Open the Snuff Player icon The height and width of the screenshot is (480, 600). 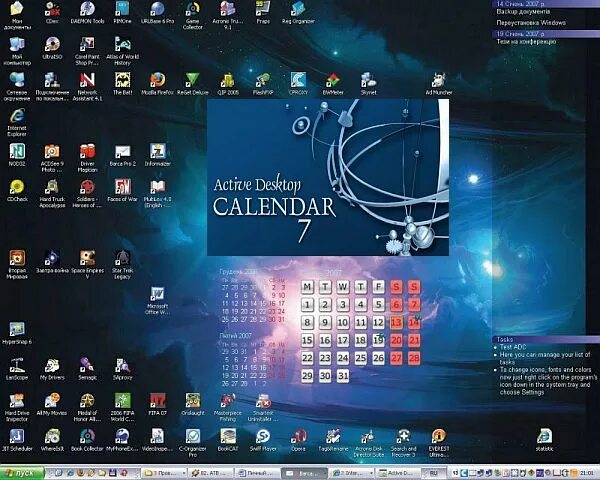pos(263,440)
